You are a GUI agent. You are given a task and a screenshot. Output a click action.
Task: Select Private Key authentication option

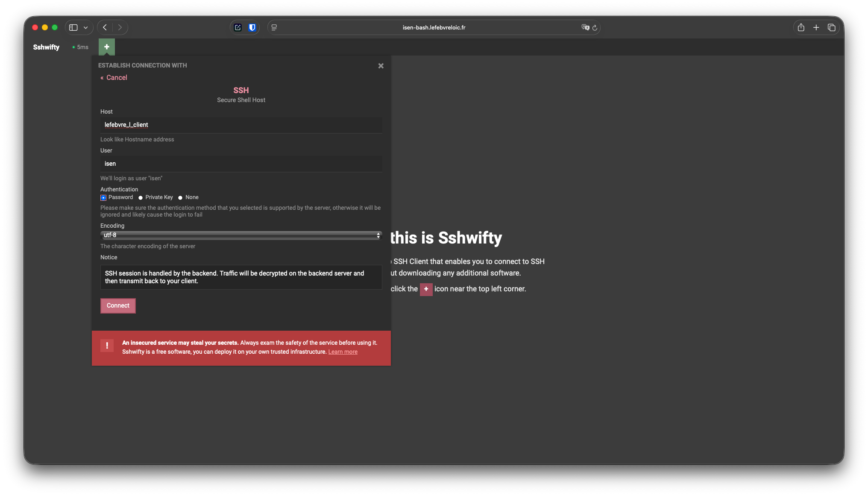(x=141, y=197)
